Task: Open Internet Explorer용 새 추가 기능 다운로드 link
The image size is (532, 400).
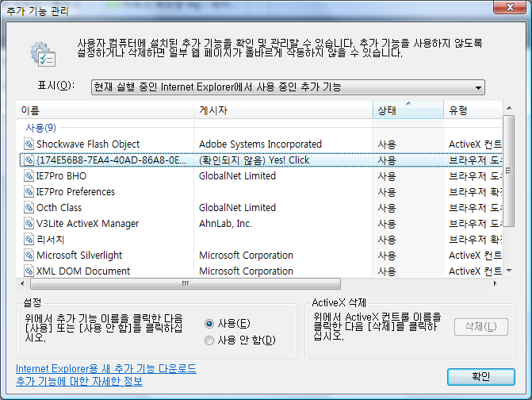Action: (x=106, y=369)
